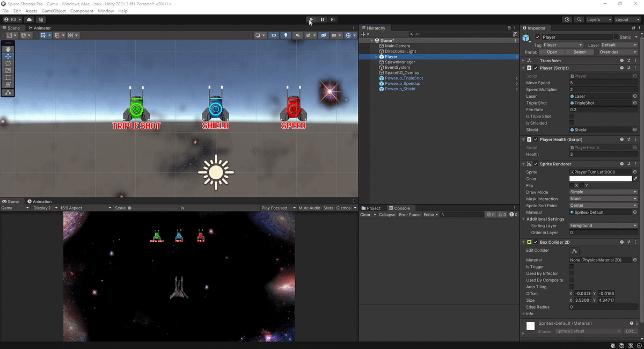Image resolution: width=644 pixels, height=349 pixels.
Task: Open the Draw Mode dropdown in Sprite Renderer
Action: (603, 192)
